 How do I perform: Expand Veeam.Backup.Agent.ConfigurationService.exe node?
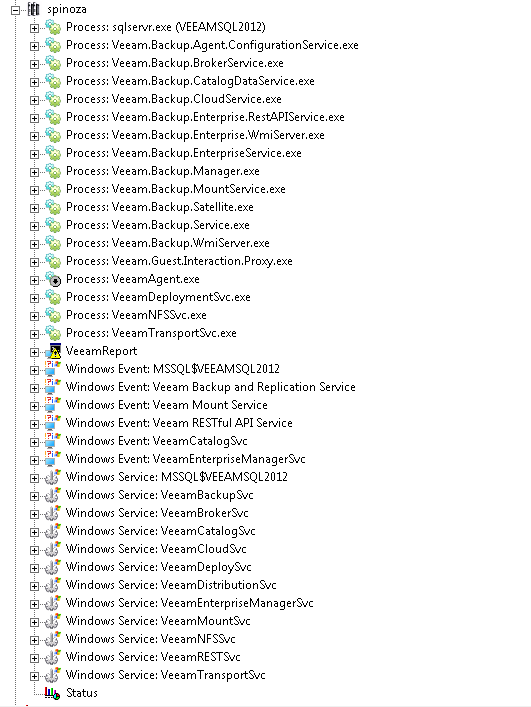click(34, 46)
